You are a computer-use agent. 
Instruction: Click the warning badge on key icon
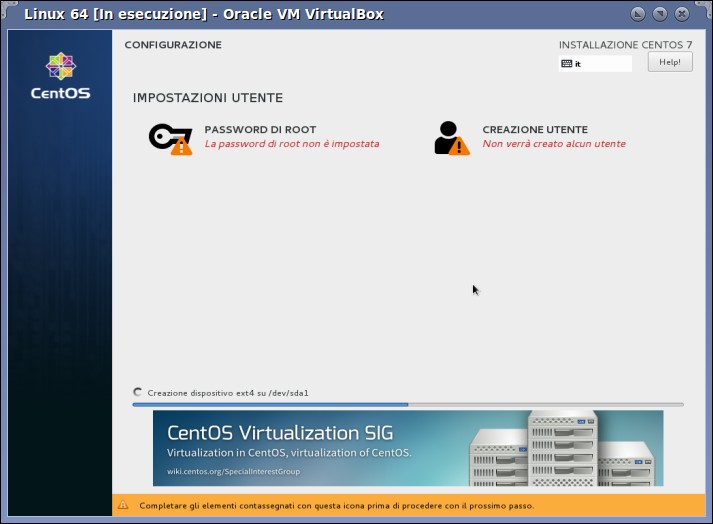[181, 147]
